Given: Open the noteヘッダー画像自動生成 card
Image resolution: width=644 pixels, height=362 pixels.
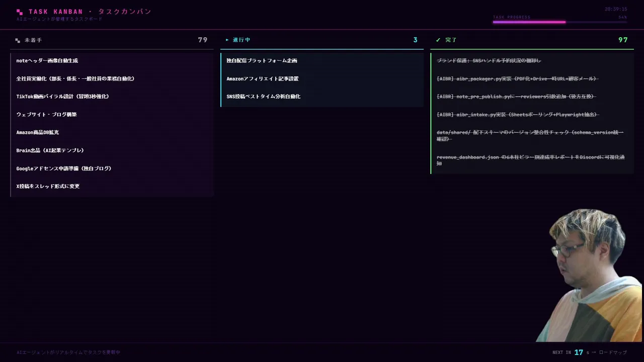Looking at the screenshot, I should pos(112,61).
